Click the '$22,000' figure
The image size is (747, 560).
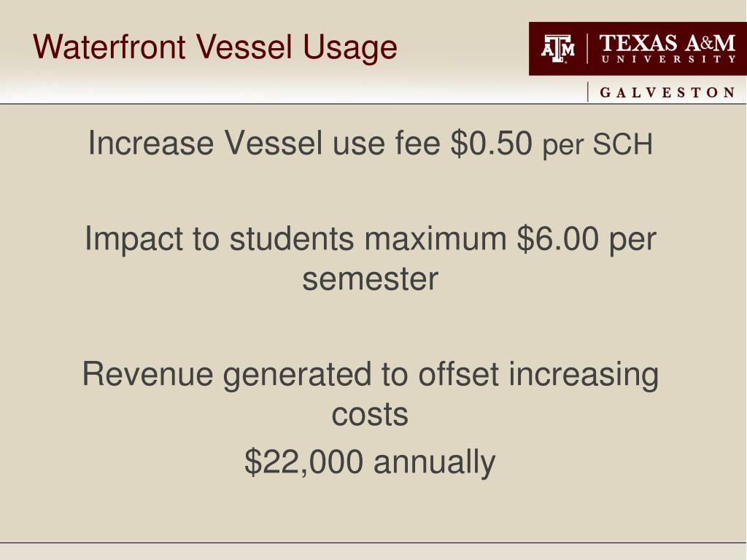303,462
